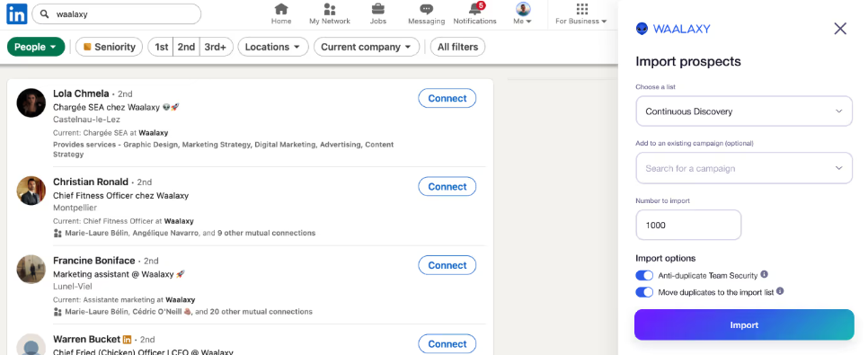
Task: Click the LinkedIn search field containing waalaxy
Action: (116, 14)
